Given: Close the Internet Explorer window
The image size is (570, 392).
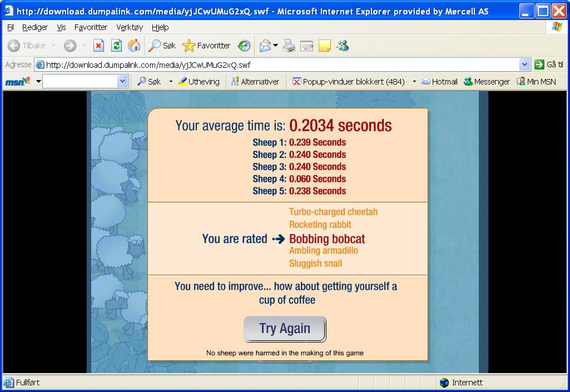Looking at the screenshot, I should click(x=559, y=11).
